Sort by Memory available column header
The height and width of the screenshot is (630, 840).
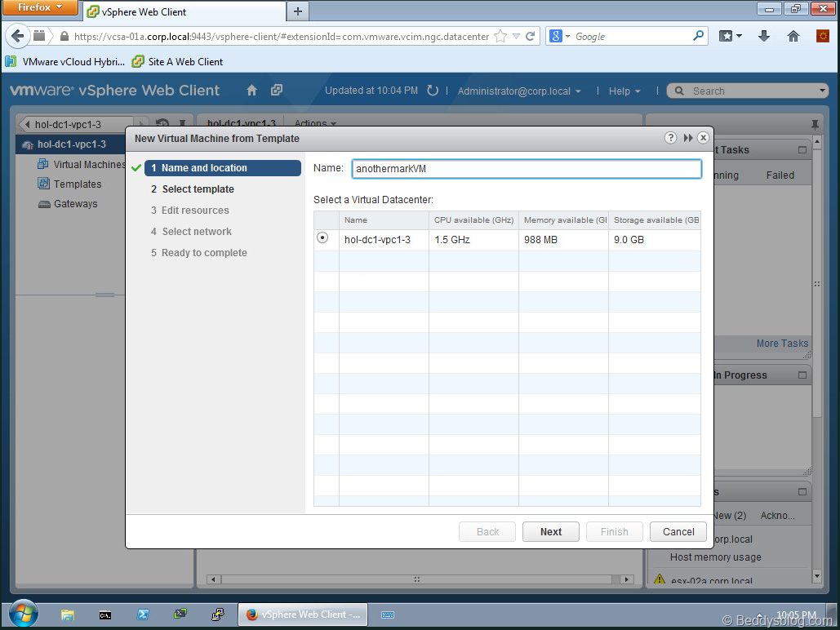point(563,220)
